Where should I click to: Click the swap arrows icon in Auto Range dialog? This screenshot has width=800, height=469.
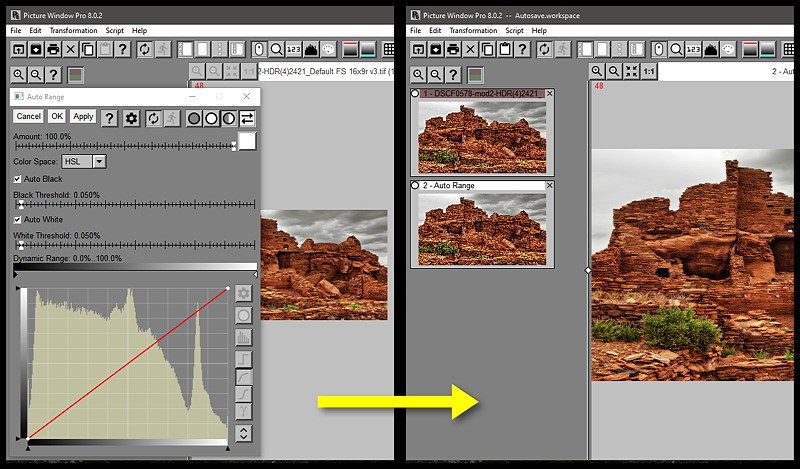247,118
